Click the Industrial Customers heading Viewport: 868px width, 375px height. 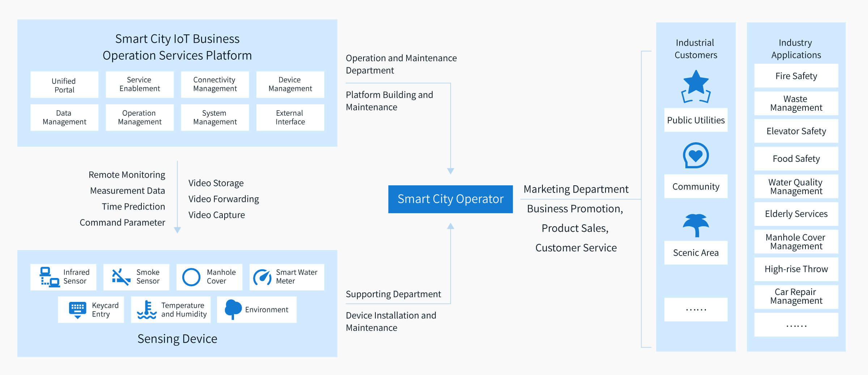(695, 49)
